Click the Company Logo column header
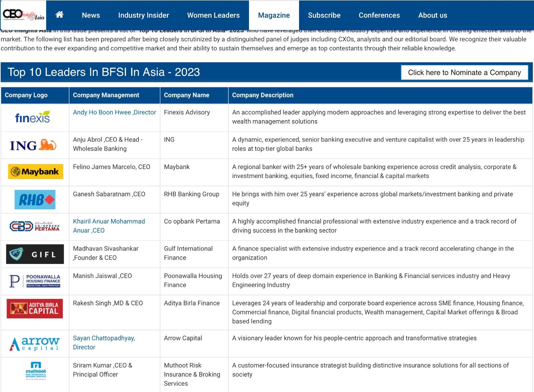The width and height of the screenshot is (534, 392). pyautogui.click(x=35, y=95)
